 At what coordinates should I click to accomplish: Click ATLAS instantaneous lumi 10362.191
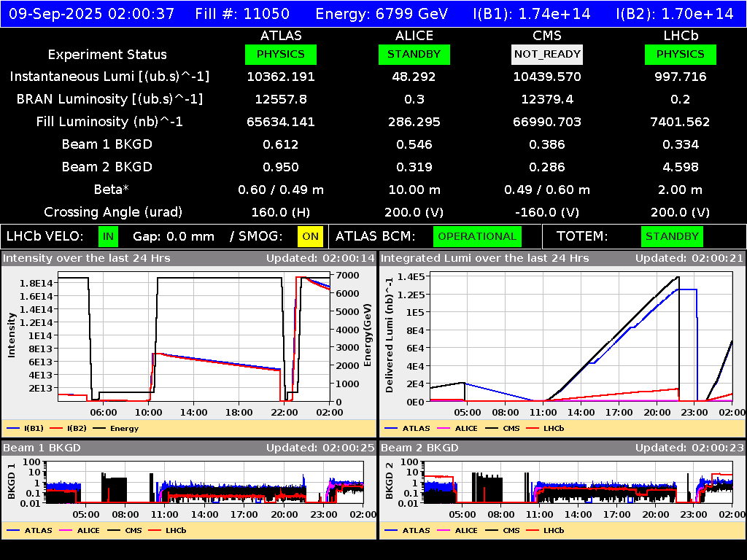pyautogui.click(x=281, y=77)
